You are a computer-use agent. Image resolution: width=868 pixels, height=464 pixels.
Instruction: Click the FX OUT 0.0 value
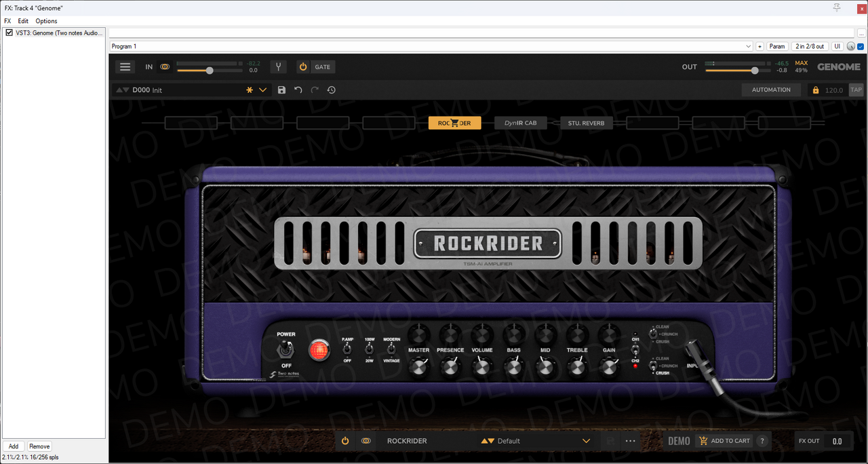pos(837,441)
